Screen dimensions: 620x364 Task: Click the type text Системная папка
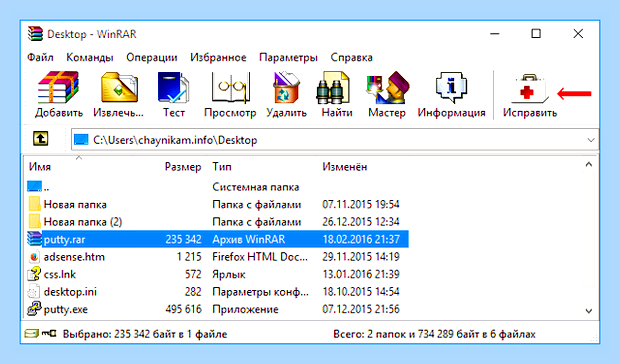(x=255, y=187)
